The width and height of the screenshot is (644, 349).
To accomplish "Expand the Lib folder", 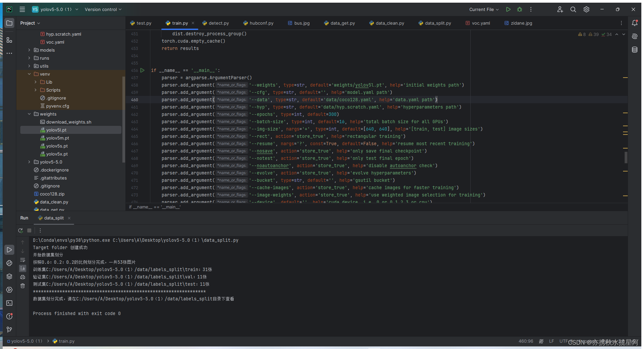I will [x=36, y=82].
